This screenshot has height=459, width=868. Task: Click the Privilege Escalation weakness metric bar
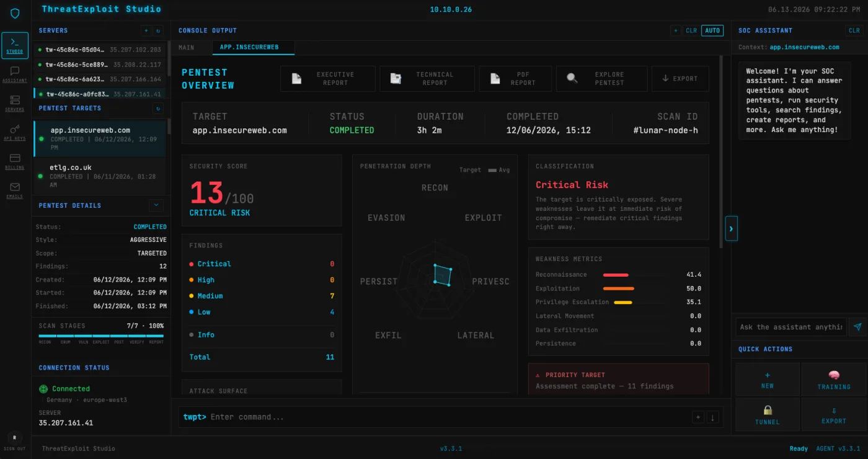[623, 303]
